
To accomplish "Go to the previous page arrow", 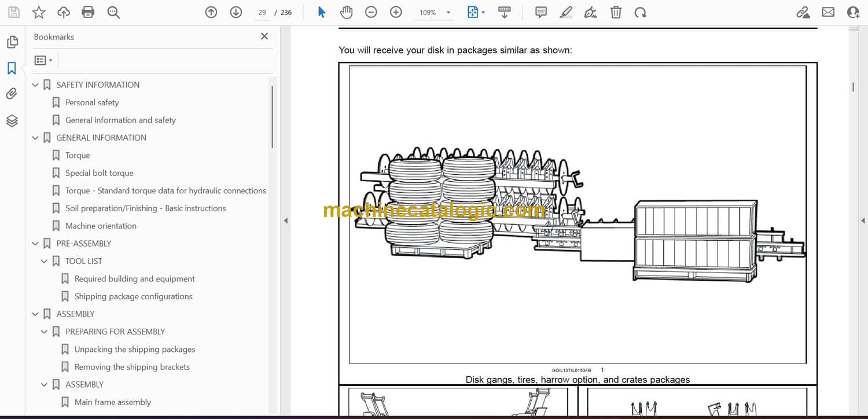I will 211,12.
